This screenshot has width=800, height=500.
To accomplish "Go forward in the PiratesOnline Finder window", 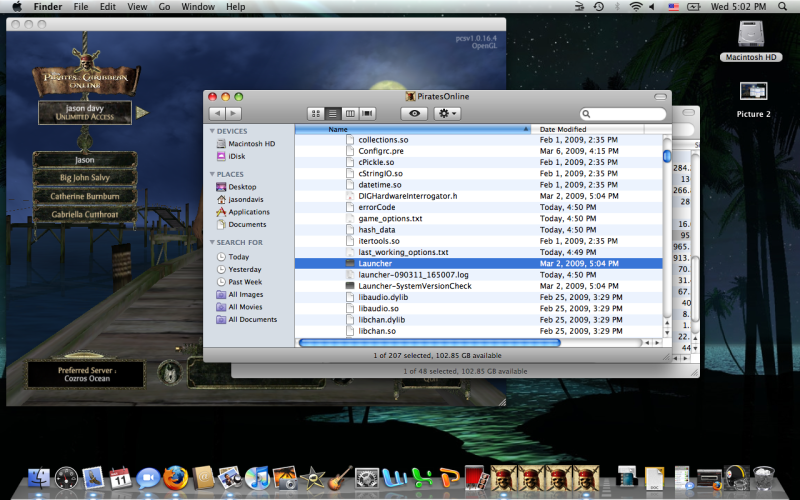I will (234, 113).
